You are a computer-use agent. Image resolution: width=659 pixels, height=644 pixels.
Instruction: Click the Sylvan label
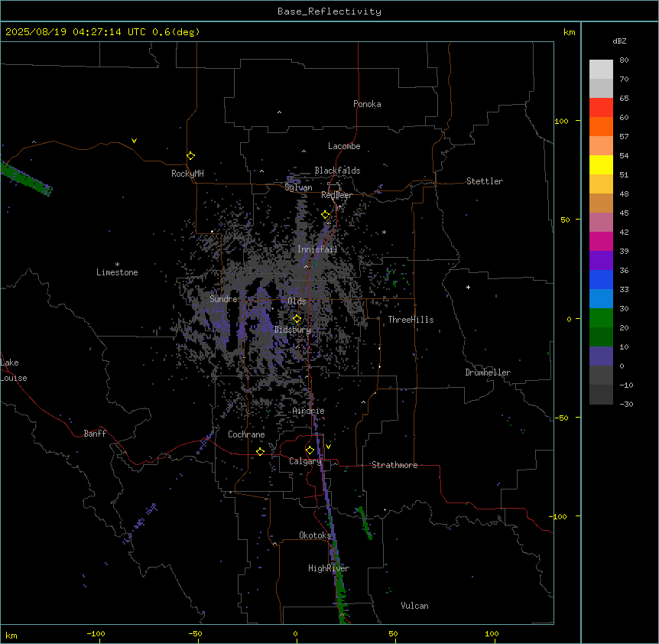[x=298, y=187]
